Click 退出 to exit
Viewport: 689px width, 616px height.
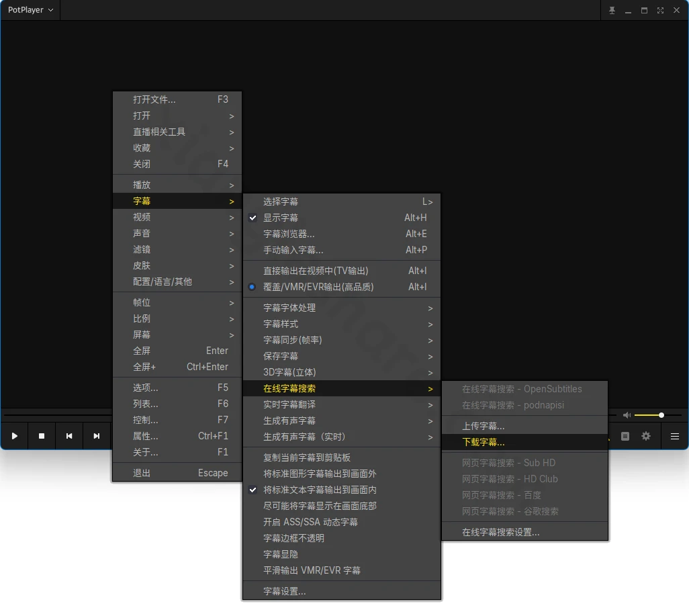pyautogui.click(x=177, y=473)
